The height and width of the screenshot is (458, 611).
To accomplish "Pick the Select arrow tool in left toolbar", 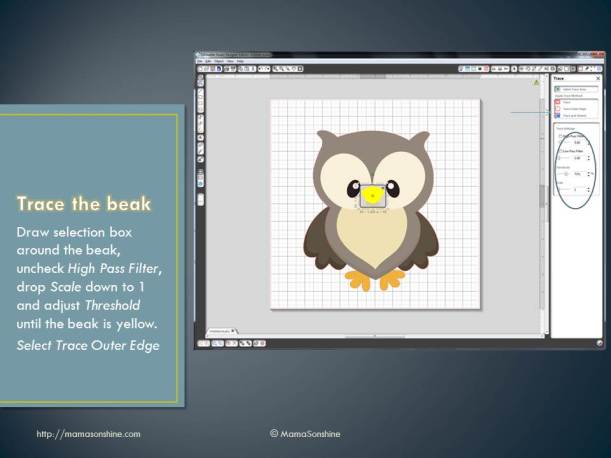I will [201, 79].
